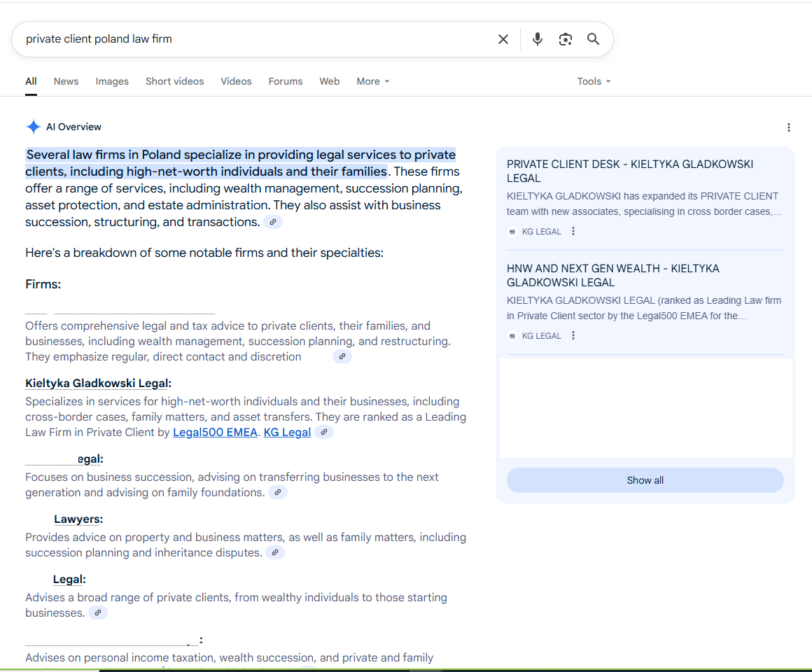Image resolution: width=812 pixels, height=672 pixels.
Task: Clear the search query with the X icon
Action: (x=503, y=39)
